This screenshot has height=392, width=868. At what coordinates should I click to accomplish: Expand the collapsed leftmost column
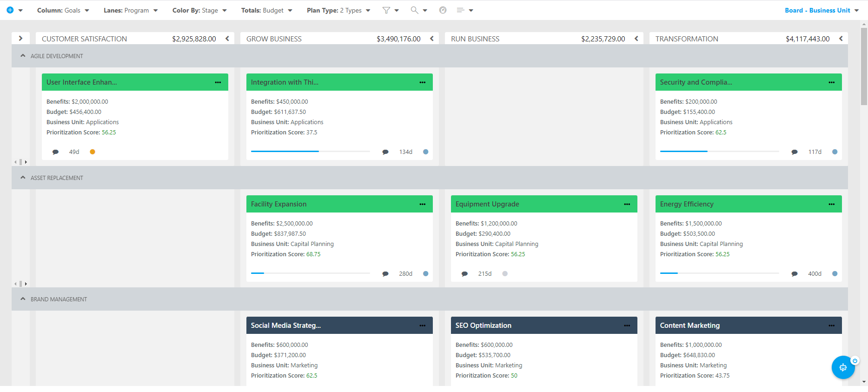click(x=20, y=39)
